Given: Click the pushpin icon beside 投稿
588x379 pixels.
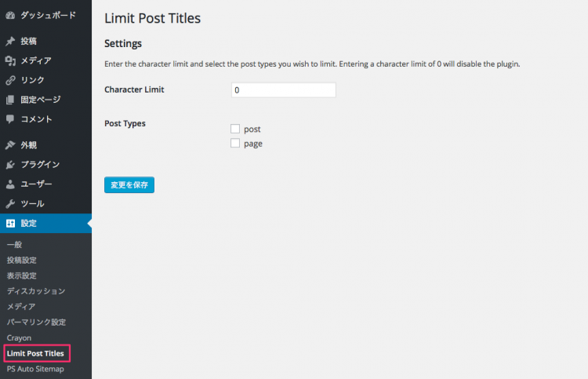Looking at the screenshot, I should pos(10,41).
